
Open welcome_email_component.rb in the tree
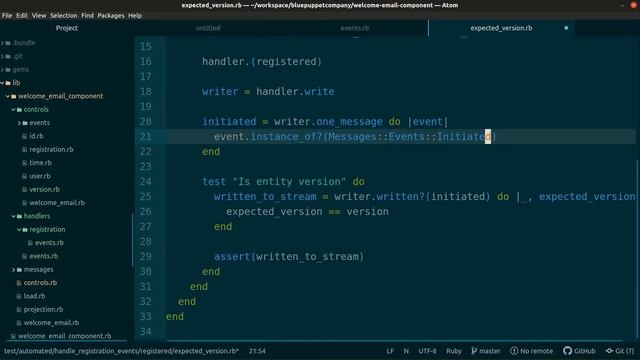(x=64, y=336)
